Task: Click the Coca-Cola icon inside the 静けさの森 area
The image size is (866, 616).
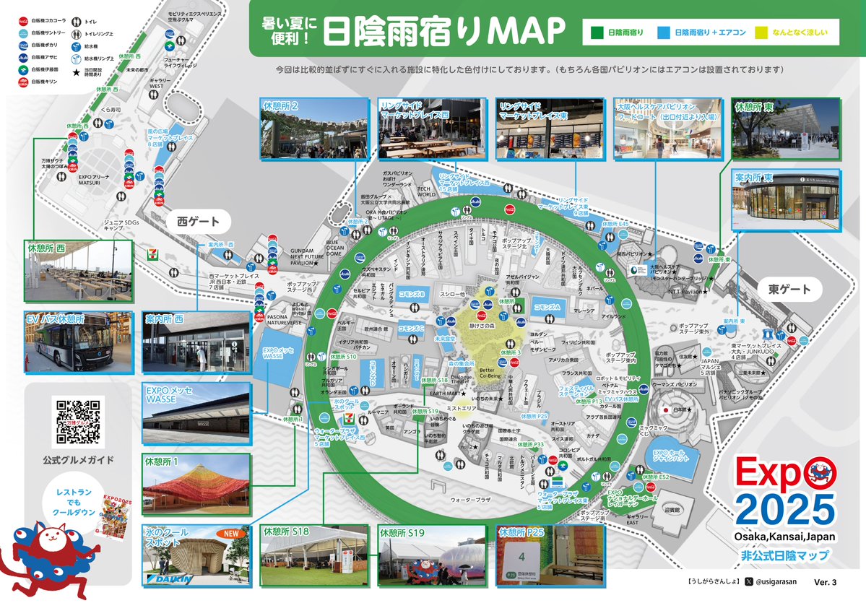Action: 481,315
